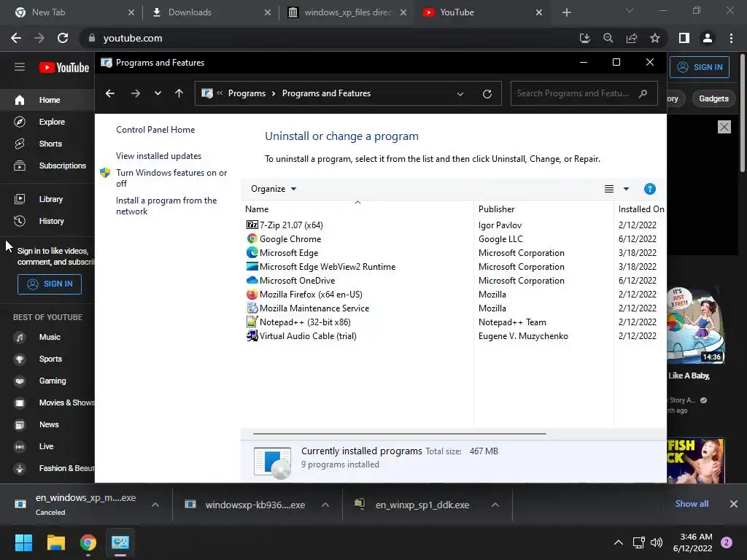Open History in YouTube sidebar

point(47,221)
